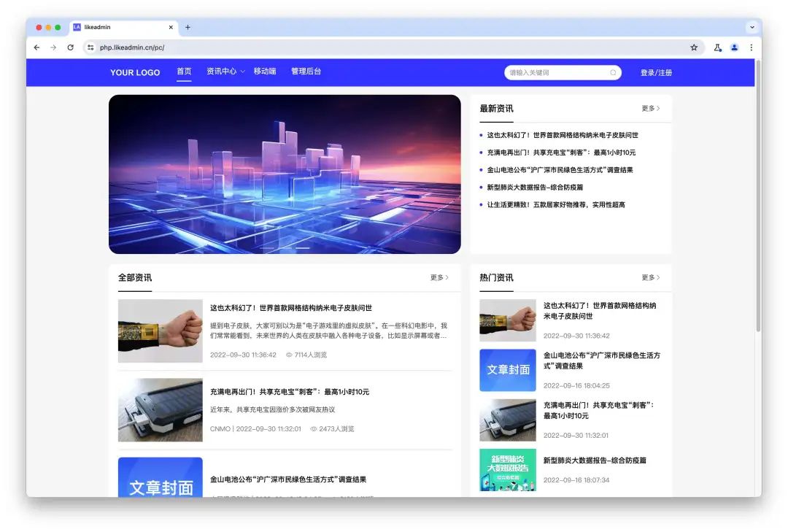Select the 首页 navigation item
The width and height of the screenshot is (788, 532).
[184, 72]
